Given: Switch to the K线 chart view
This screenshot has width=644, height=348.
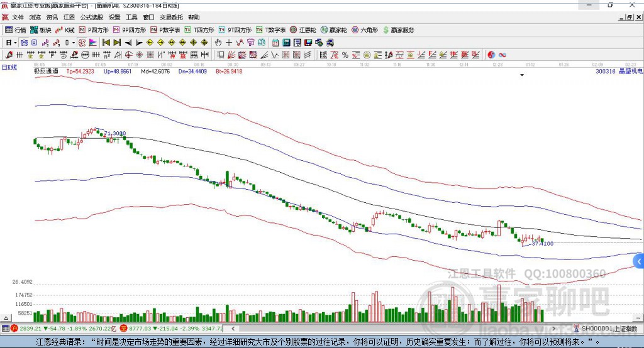Looking at the screenshot, I should tap(65, 30).
